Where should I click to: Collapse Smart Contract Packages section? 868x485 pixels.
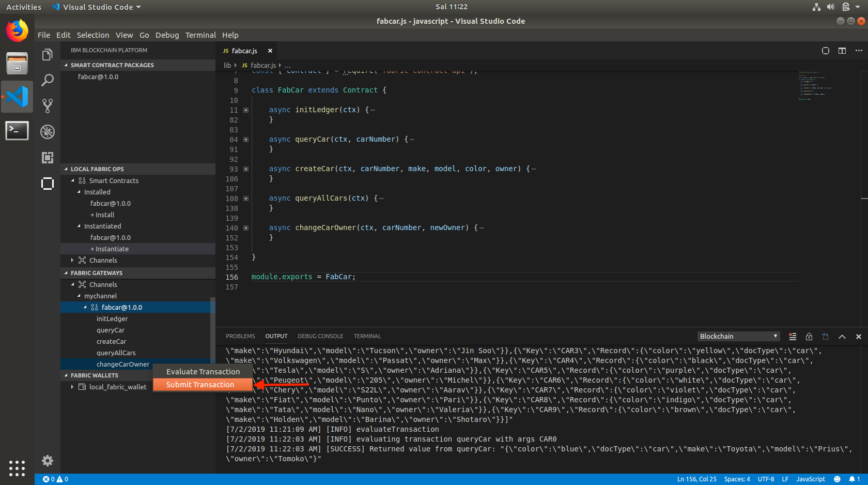(138, 65)
